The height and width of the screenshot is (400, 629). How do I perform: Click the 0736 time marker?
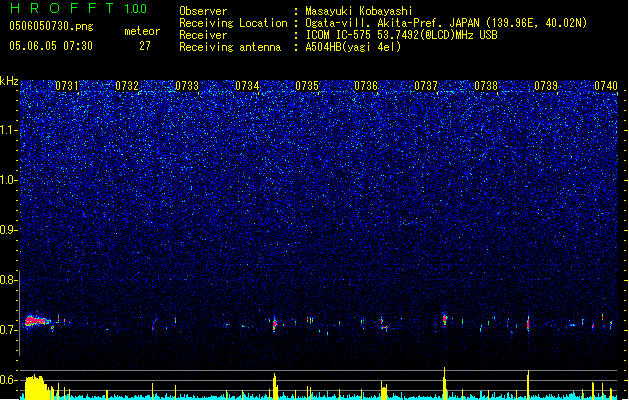366,86
